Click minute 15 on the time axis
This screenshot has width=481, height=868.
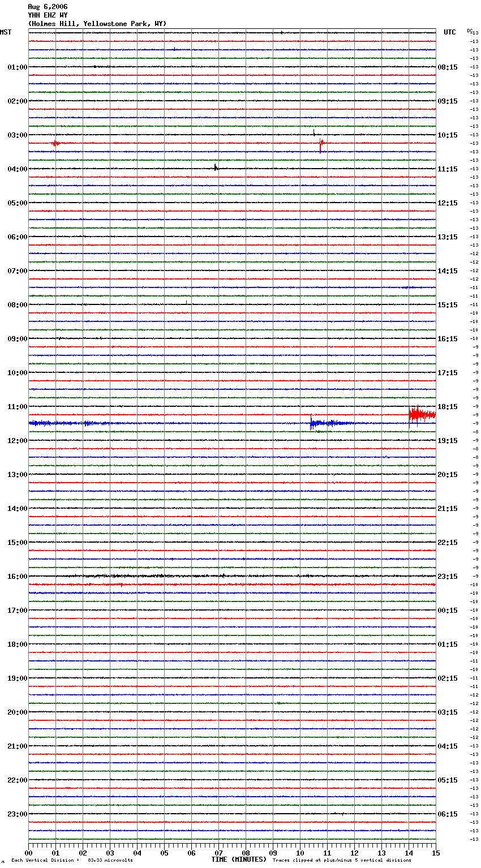pos(436,853)
